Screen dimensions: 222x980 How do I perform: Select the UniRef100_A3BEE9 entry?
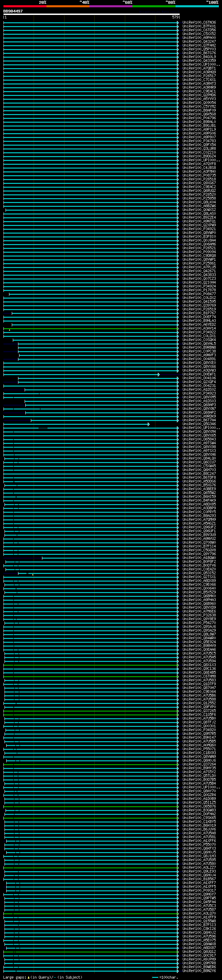(199, 489)
